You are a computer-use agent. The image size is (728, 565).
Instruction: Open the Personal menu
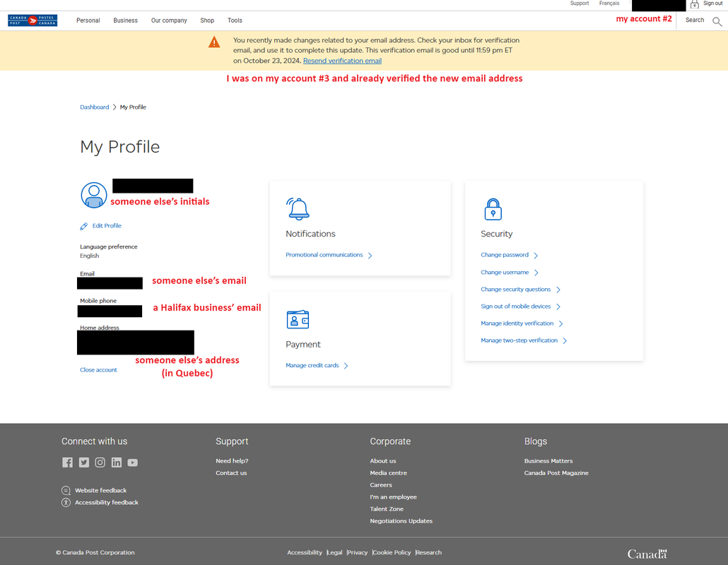88,20
